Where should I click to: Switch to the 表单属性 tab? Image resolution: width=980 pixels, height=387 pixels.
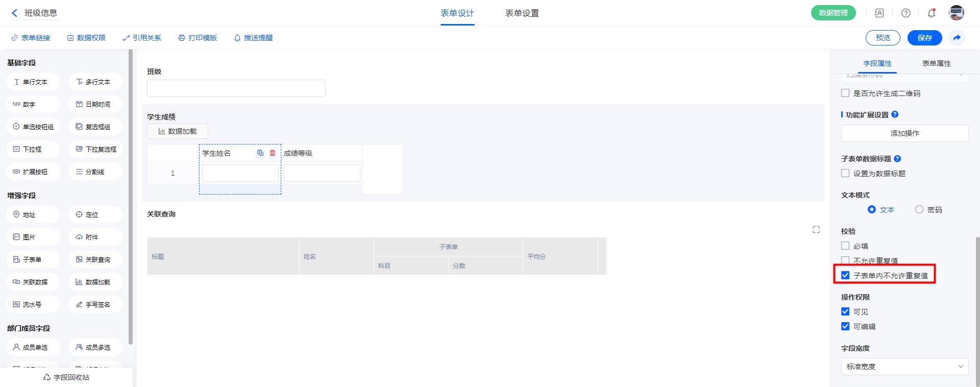(x=936, y=63)
